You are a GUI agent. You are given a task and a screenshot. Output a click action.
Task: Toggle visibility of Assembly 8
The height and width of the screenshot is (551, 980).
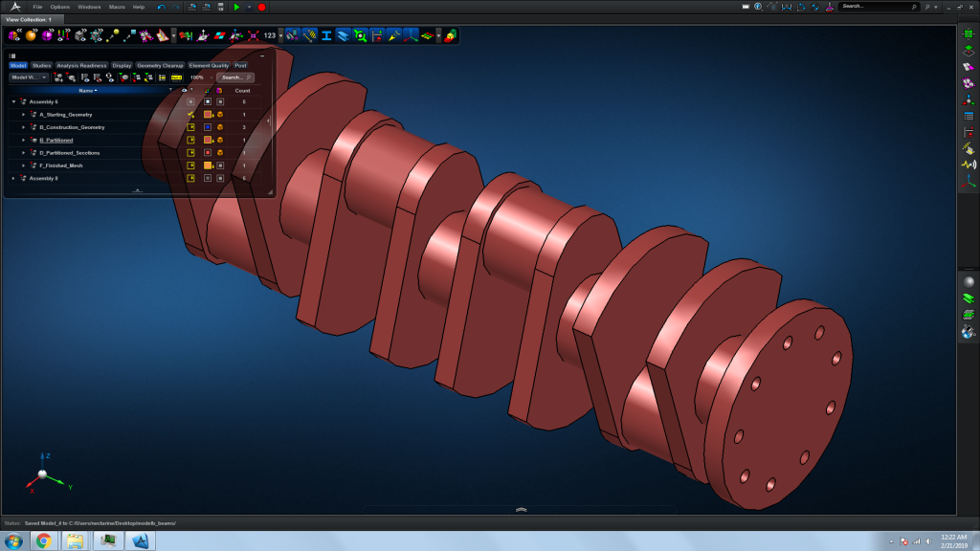point(190,178)
